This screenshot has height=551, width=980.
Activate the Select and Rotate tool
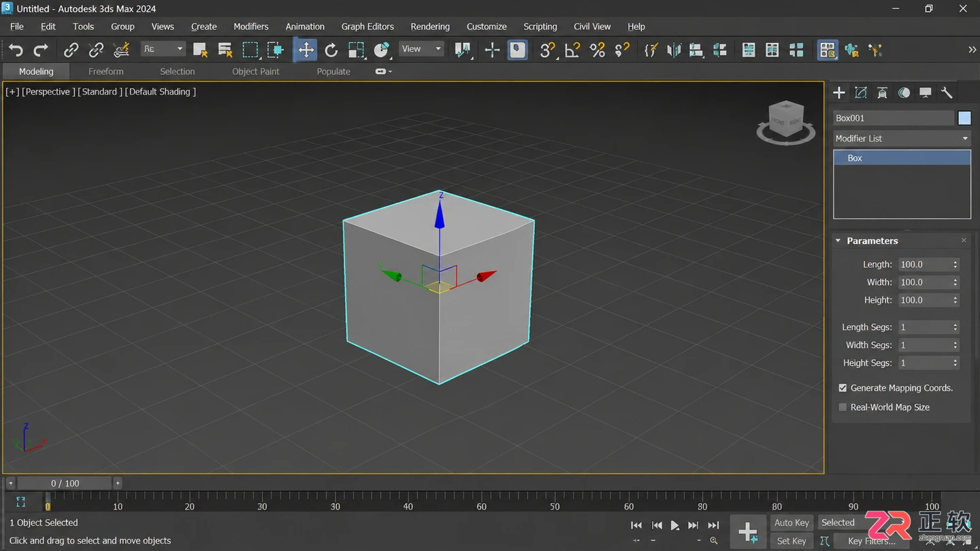331,50
